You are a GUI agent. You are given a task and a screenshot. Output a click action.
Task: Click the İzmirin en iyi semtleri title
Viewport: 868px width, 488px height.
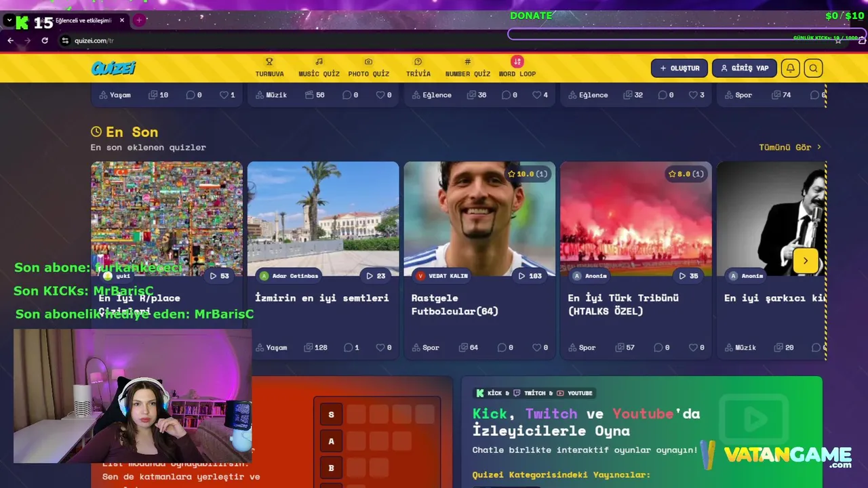click(322, 298)
